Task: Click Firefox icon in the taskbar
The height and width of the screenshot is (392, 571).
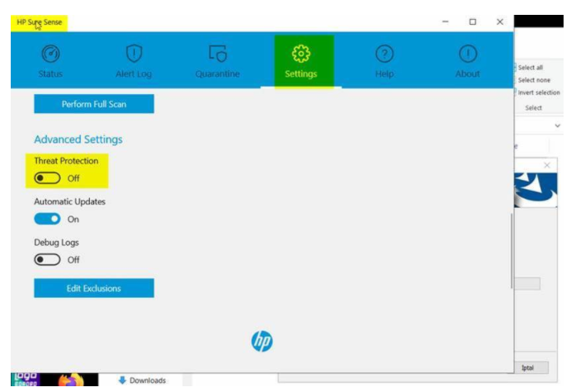Action: click(x=71, y=380)
